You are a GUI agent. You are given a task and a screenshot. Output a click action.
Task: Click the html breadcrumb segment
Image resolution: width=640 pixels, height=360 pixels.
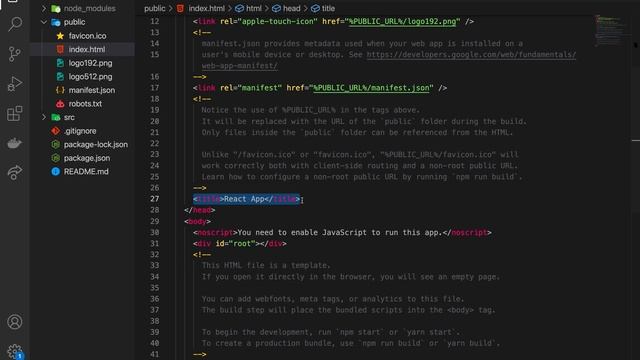(x=253, y=8)
